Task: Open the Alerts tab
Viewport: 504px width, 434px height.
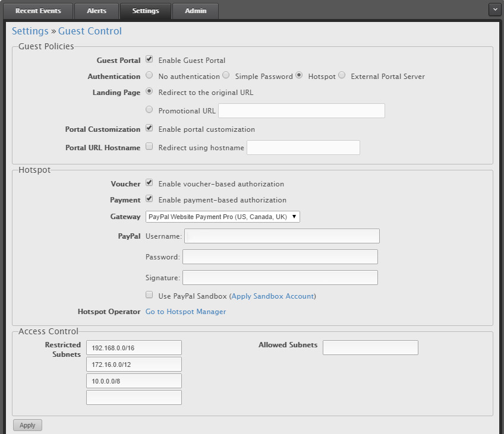Action: pyautogui.click(x=96, y=11)
